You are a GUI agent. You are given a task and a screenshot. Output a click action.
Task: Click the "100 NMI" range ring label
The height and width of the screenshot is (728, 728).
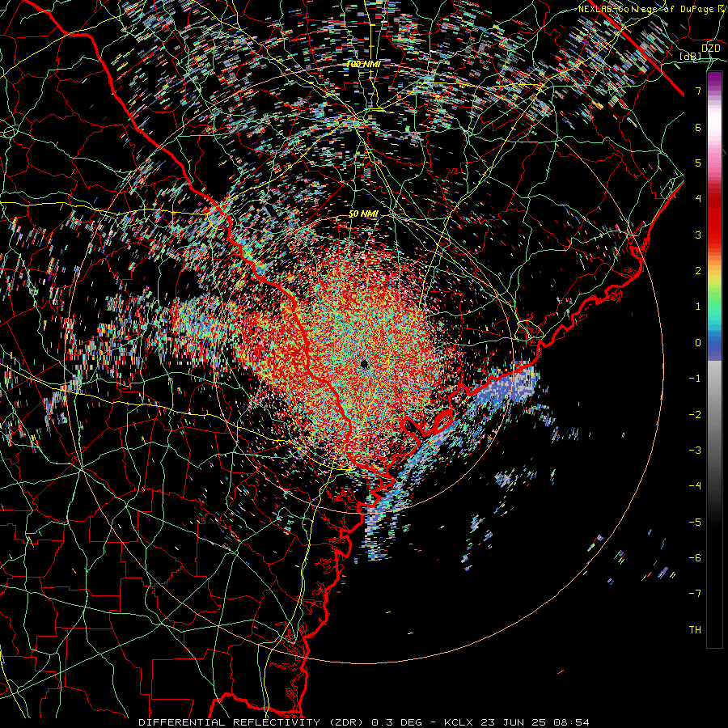[x=363, y=64]
